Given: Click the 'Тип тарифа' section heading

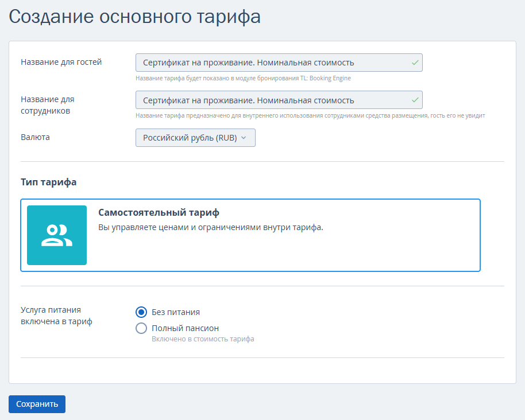Looking at the screenshot, I should pyautogui.click(x=49, y=182).
